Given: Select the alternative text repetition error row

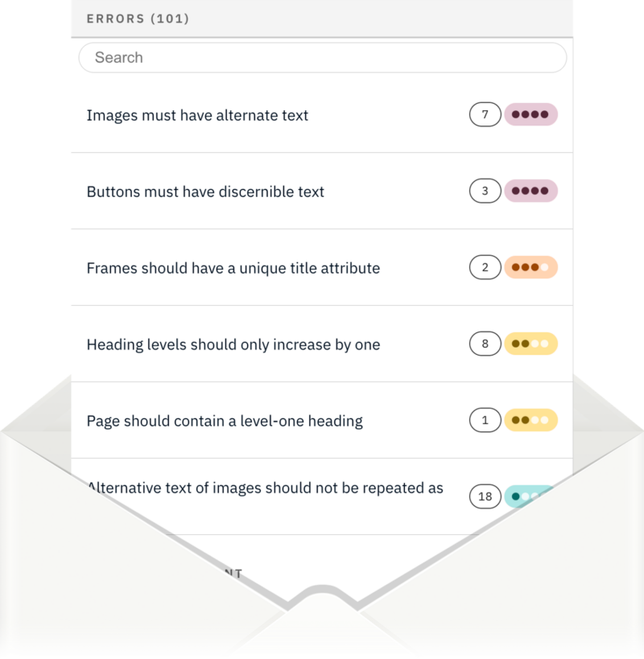Looking at the screenshot, I should pos(266,488).
